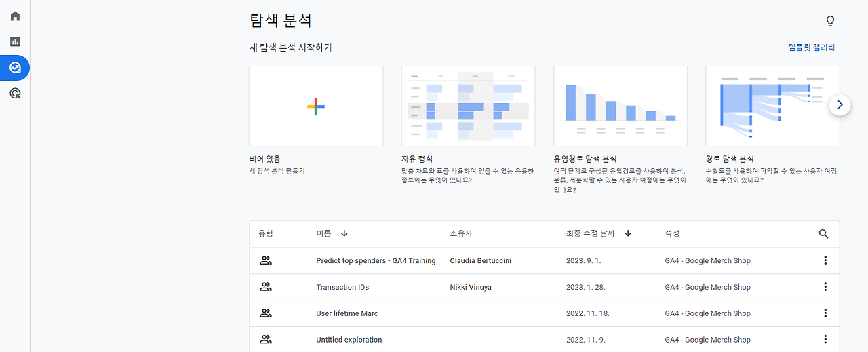Click the colorful plus icon for blank exploration
This screenshot has height=352, width=868.
tap(316, 106)
